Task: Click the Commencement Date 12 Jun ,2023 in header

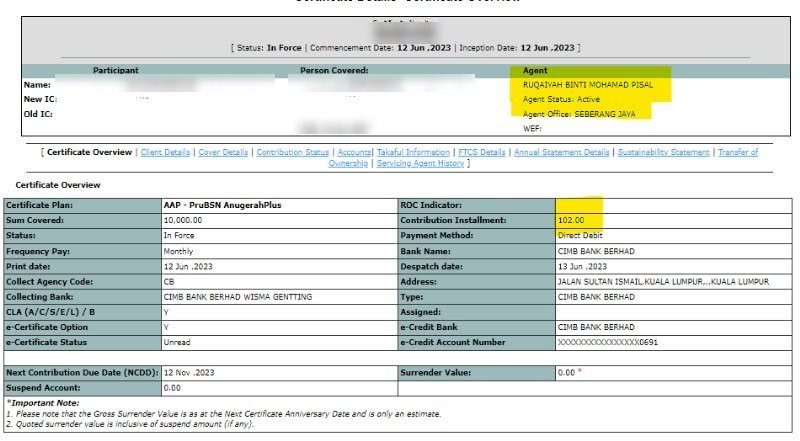Action: [424, 48]
